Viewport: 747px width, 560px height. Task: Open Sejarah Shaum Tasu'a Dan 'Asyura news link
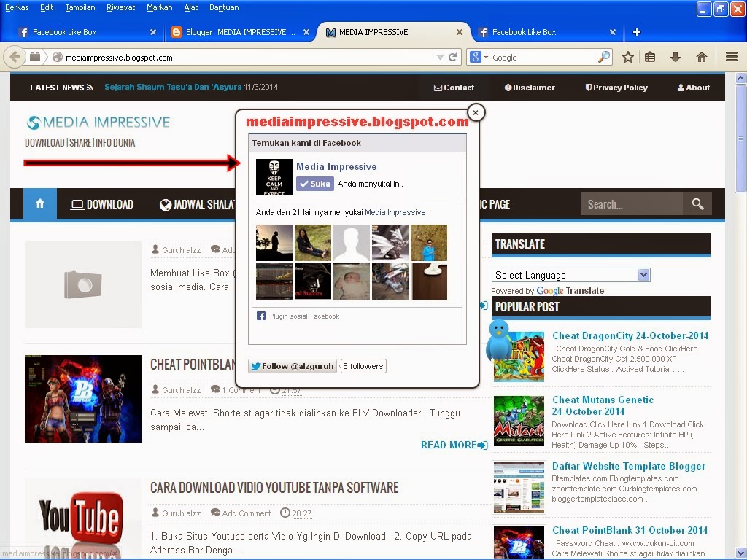tap(173, 87)
